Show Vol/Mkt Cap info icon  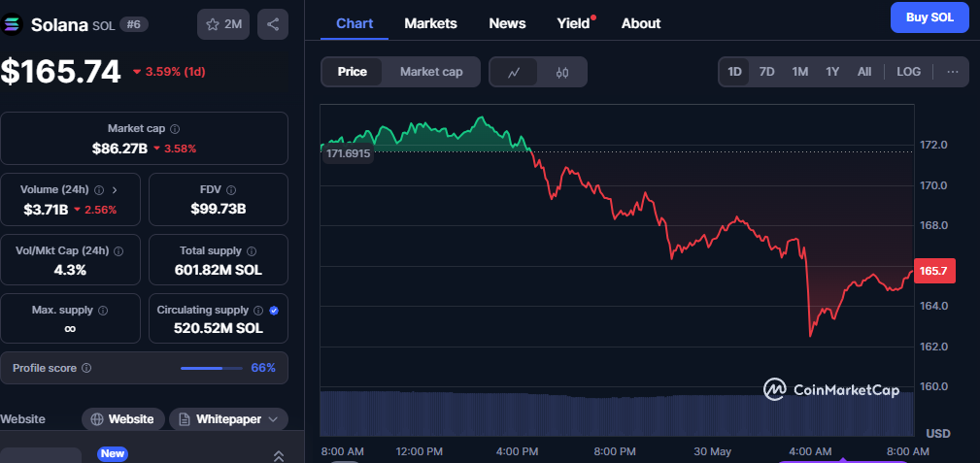118,250
